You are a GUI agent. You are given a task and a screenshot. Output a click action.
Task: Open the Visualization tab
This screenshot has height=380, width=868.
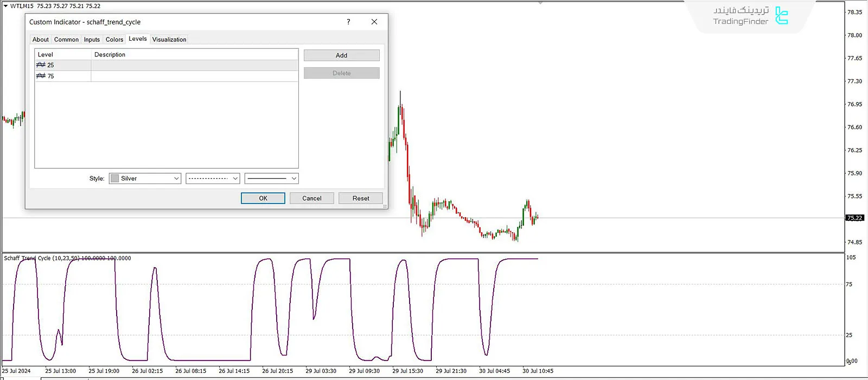[169, 40]
